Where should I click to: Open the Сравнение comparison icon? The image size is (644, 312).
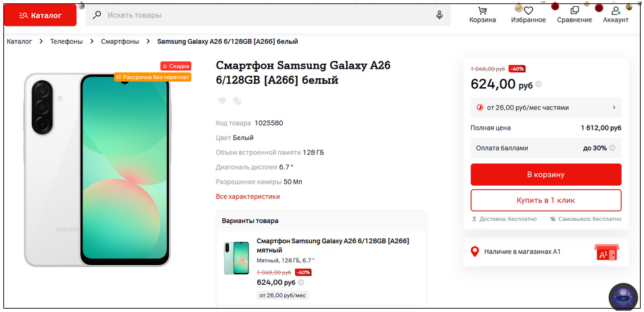point(574,11)
